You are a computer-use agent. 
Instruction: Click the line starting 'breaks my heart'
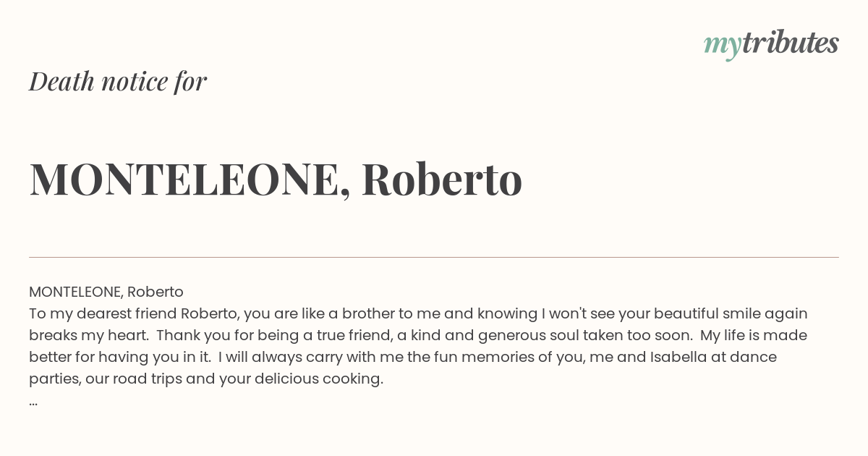point(418,335)
